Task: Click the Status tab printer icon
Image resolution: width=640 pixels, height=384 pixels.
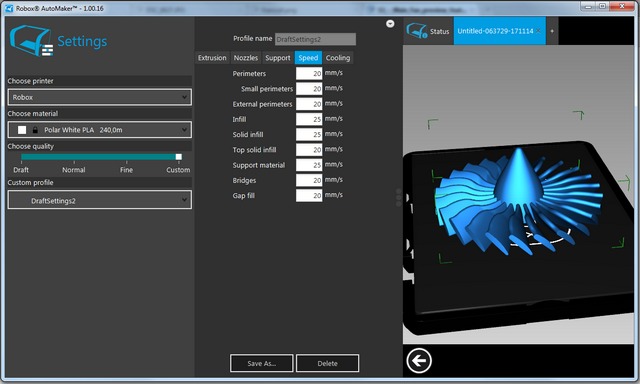Action: (417, 31)
